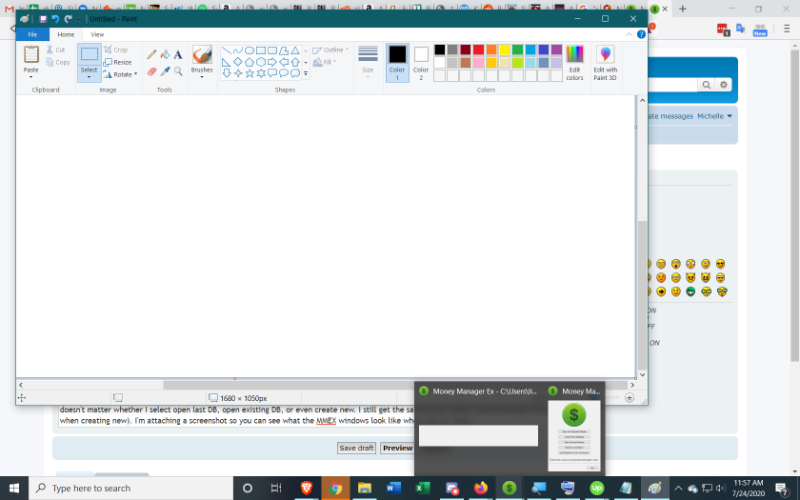Pick the Five-point star shape
This screenshot has width=800, height=500.
click(x=249, y=73)
